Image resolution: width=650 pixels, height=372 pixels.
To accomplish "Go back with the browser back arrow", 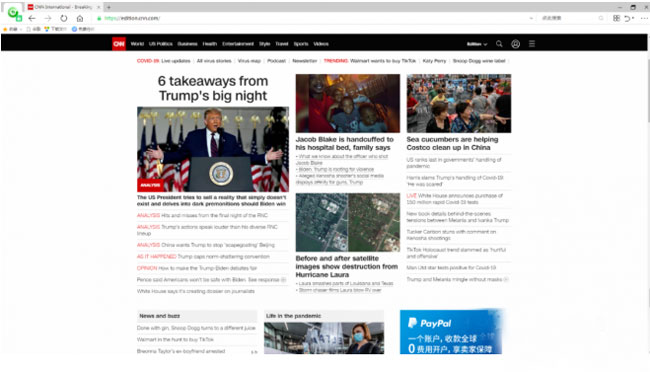I will [x=32, y=18].
